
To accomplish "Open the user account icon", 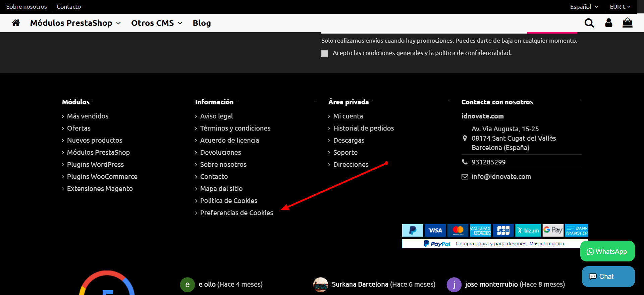I will click(608, 23).
